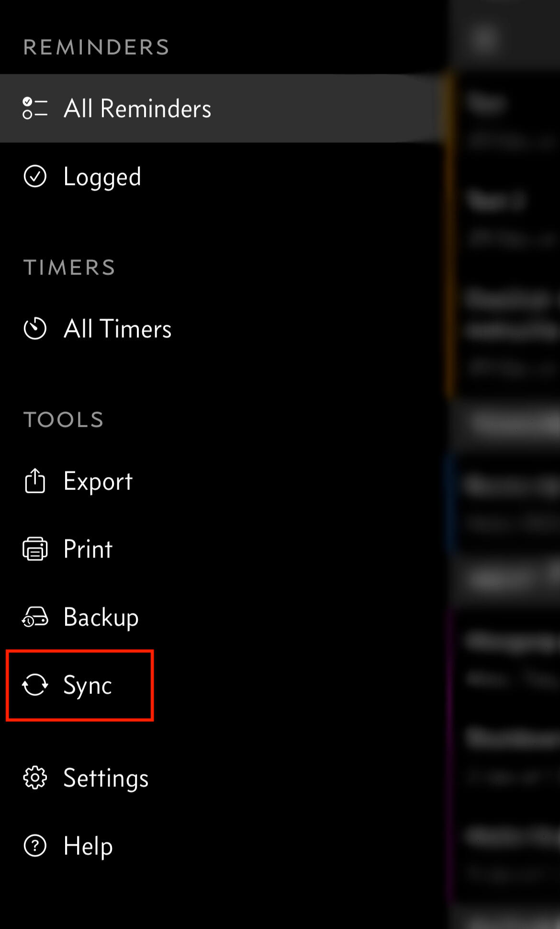Select Export from Tools section
Viewport: 560px width, 929px height.
click(x=98, y=481)
